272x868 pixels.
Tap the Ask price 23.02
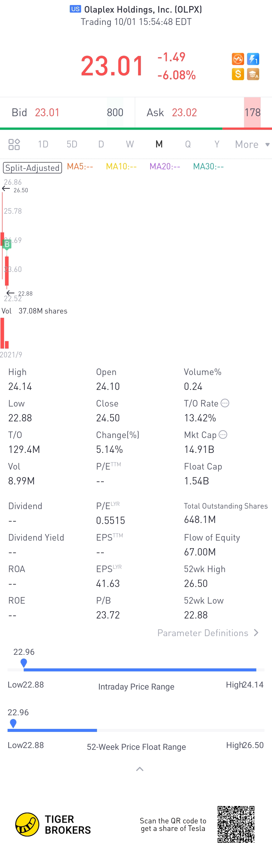pos(184,113)
